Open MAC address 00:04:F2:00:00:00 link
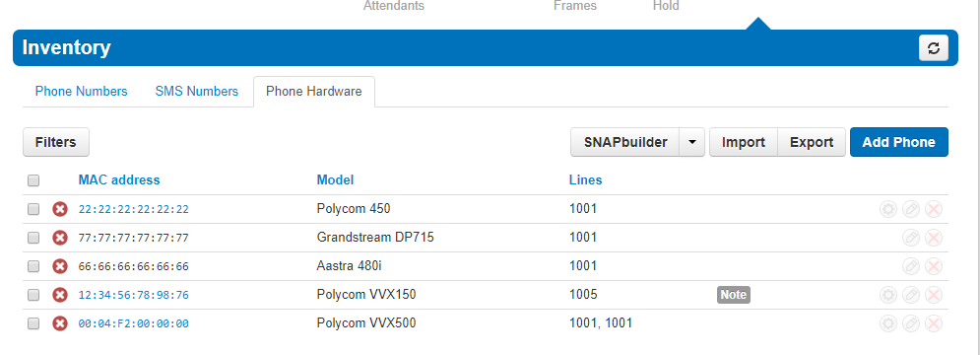Viewport: 980px width, 355px height. tap(134, 324)
